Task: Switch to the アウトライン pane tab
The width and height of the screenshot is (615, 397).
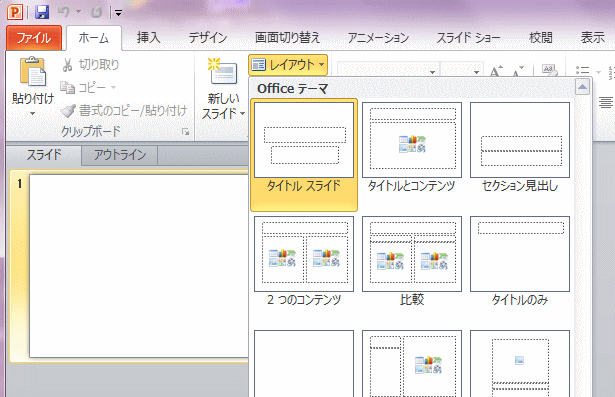Action: pos(120,155)
